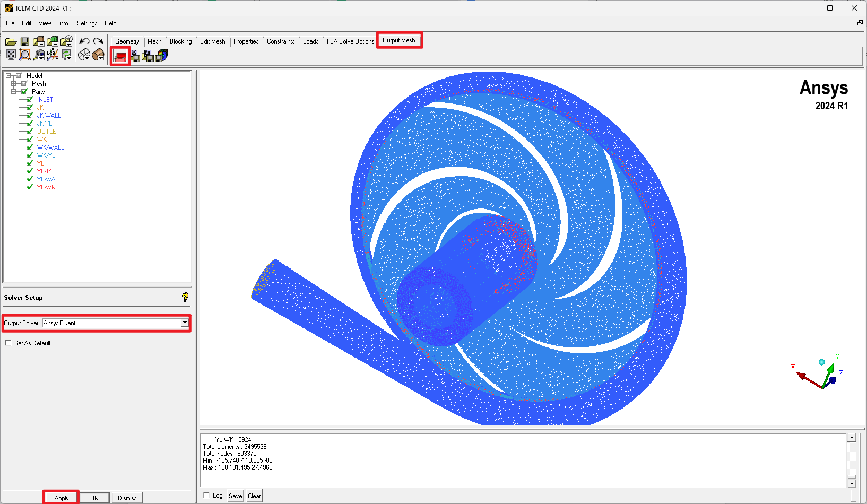The image size is (867, 504).
Task: Open the Help menu
Action: 110,23
